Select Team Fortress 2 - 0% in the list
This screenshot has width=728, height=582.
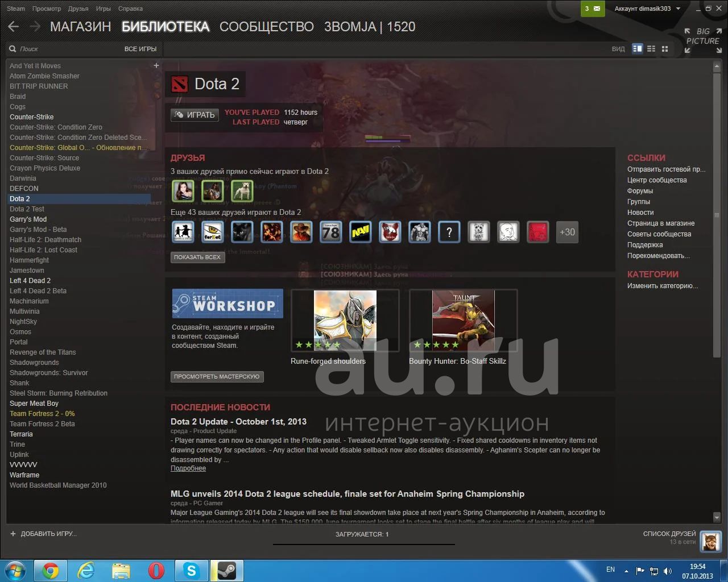[79, 414]
